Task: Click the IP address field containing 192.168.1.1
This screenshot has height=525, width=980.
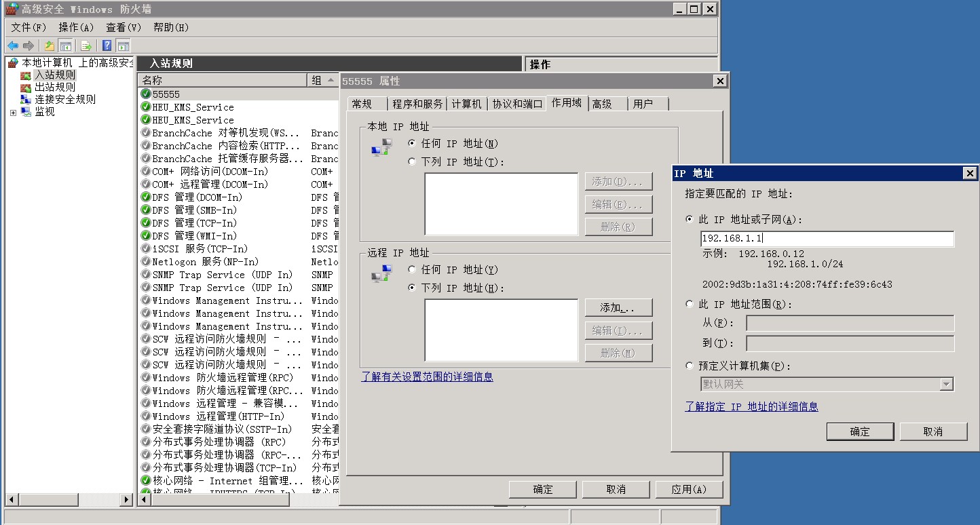Action: (827, 239)
